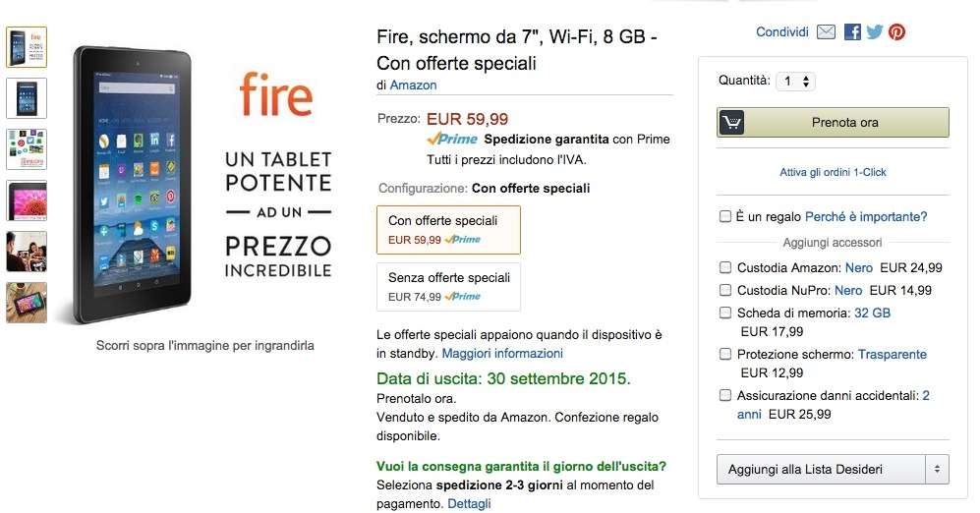This screenshot has height=513, width=980.
Task: Open the 'Perché è importante?' link
Action: (x=866, y=216)
